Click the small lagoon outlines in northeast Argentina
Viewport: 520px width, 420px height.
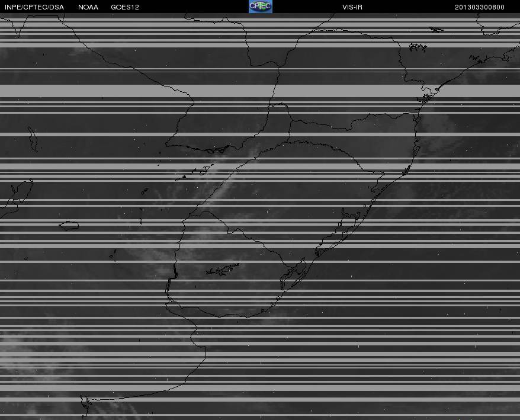tap(195, 172)
